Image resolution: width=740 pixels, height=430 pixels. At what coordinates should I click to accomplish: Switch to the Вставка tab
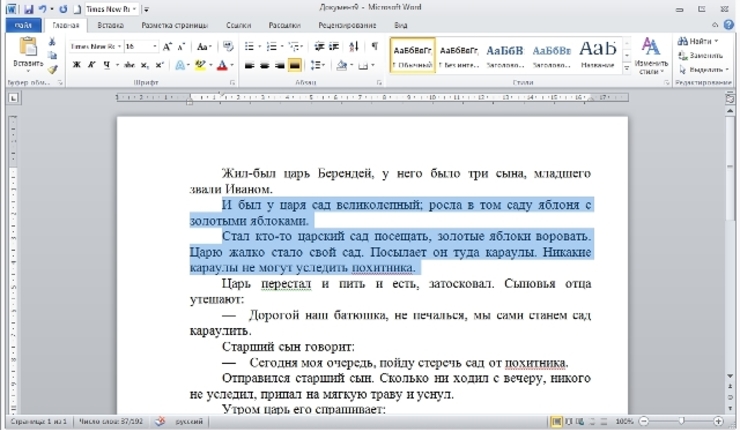(x=112, y=25)
